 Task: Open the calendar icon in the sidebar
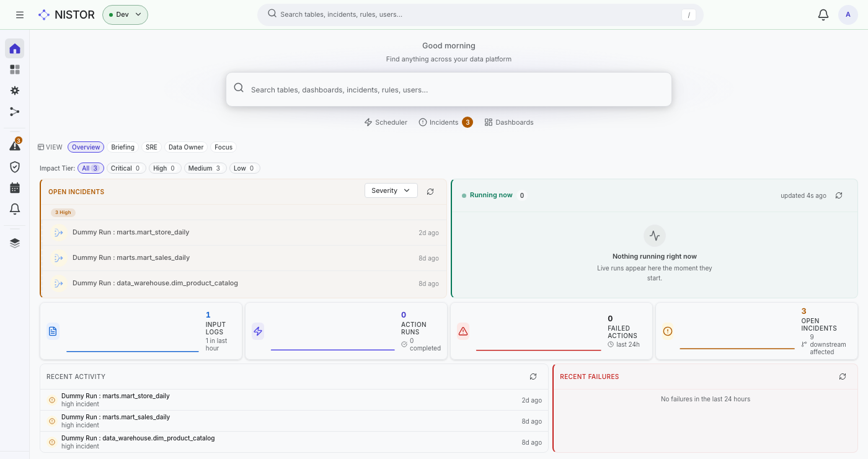15,188
